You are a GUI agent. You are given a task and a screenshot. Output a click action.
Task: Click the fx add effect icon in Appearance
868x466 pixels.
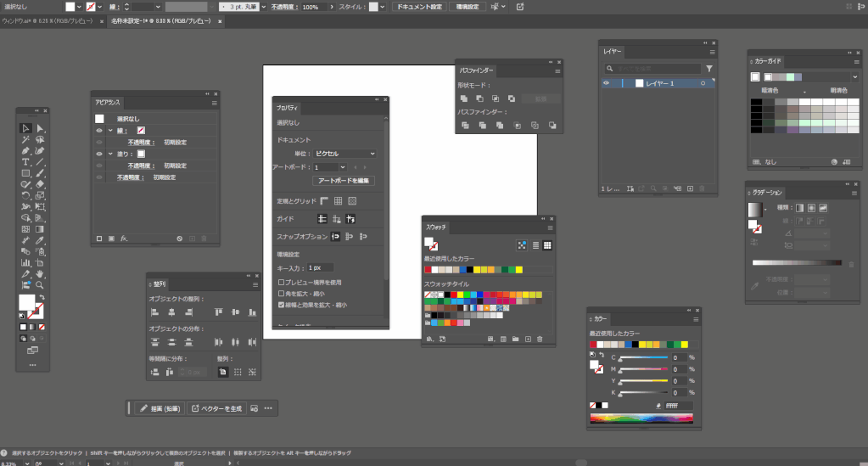tap(124, 239)
